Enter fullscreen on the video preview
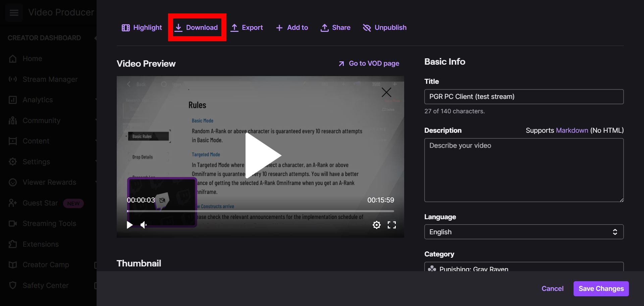The image size is (644, 306). [392, 225]
